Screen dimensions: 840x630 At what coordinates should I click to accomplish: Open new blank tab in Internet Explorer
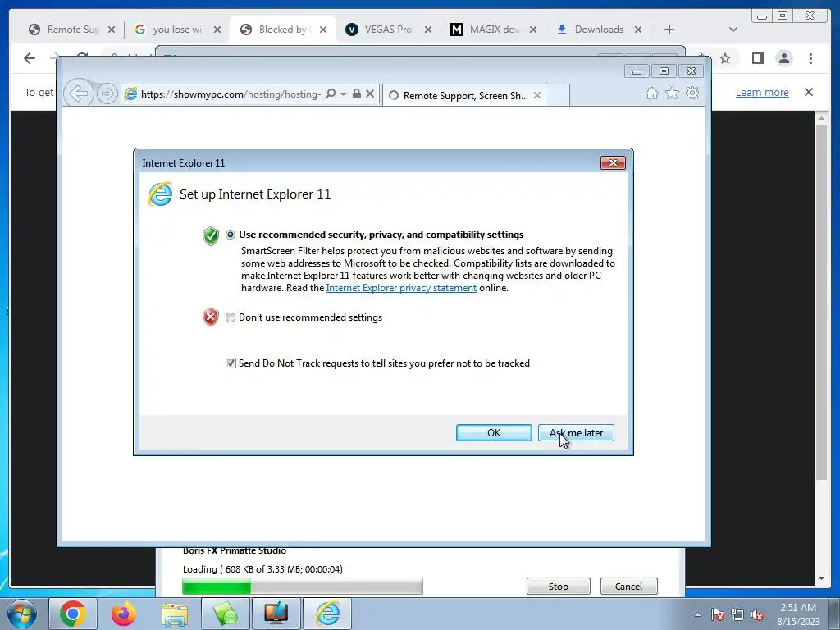[558, 95]
